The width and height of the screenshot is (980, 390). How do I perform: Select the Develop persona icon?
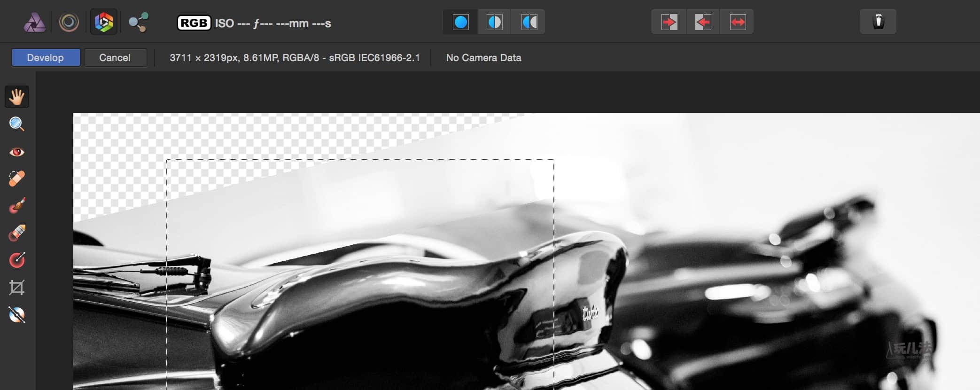[x=104, y=22]
